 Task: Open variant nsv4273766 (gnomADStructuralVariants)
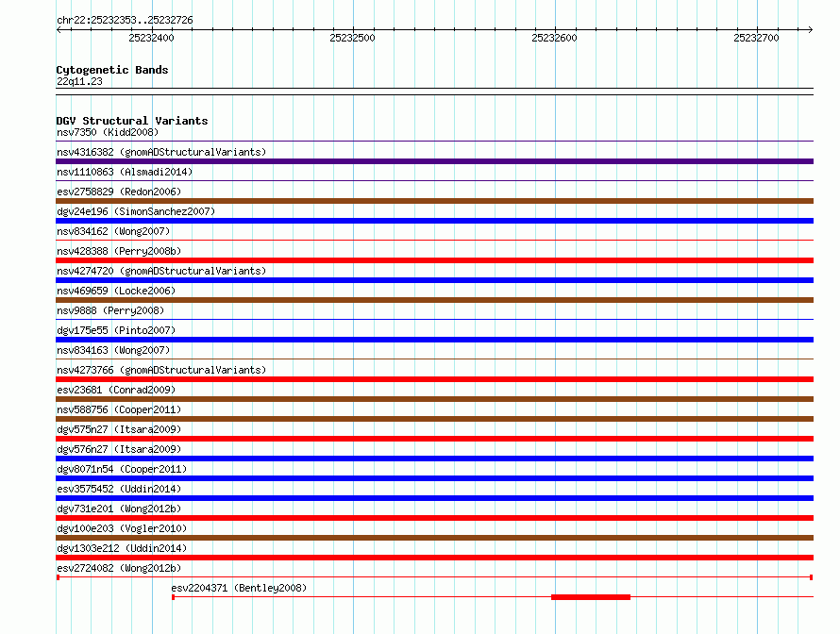pos(161,370)
